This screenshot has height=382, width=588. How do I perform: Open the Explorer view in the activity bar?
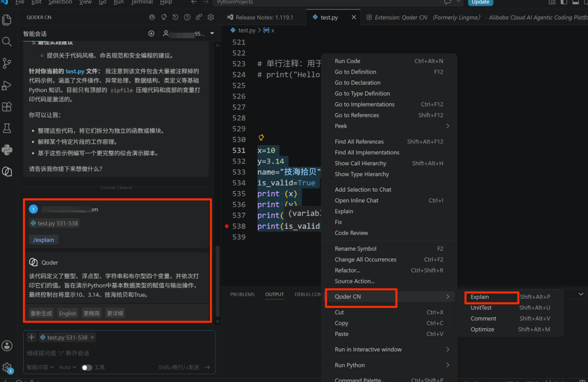click(x=7, y=20)
